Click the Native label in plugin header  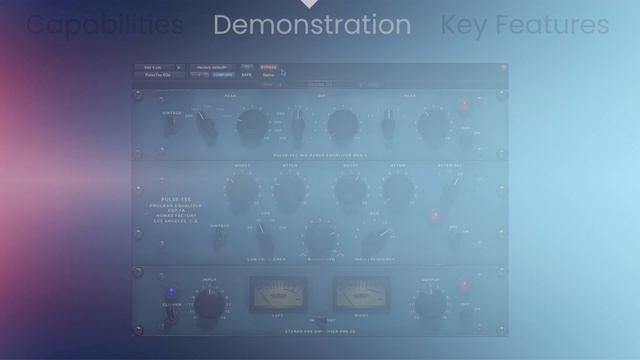269,75
